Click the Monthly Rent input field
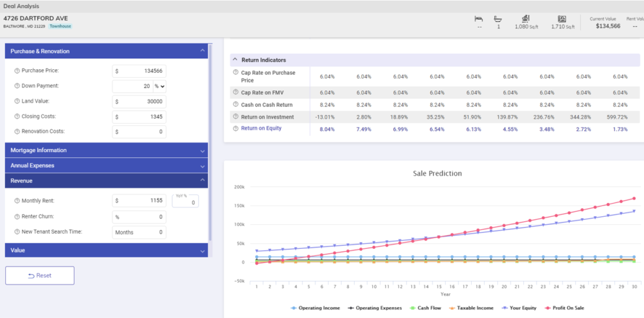644x318 pixels. click(x=139, y=201)
